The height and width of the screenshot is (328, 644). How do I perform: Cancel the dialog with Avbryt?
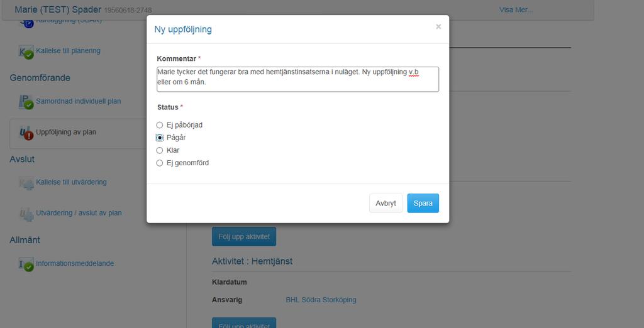386,203
